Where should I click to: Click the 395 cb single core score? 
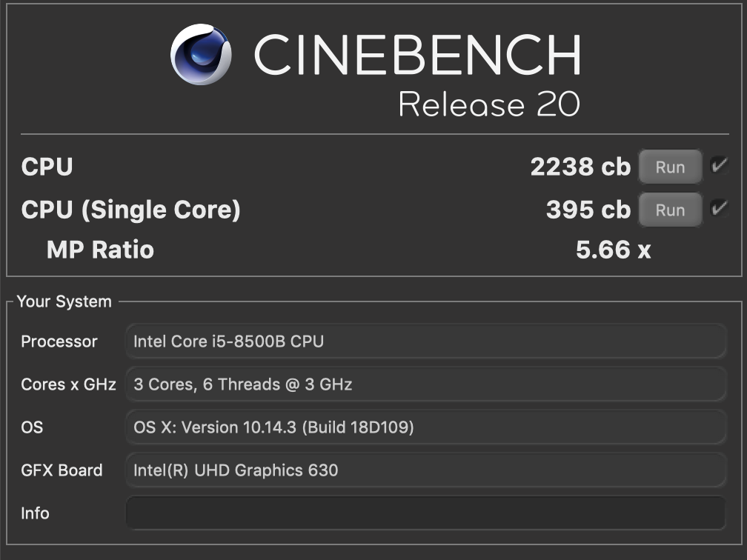pyautogui.click(x=588, y=210)
